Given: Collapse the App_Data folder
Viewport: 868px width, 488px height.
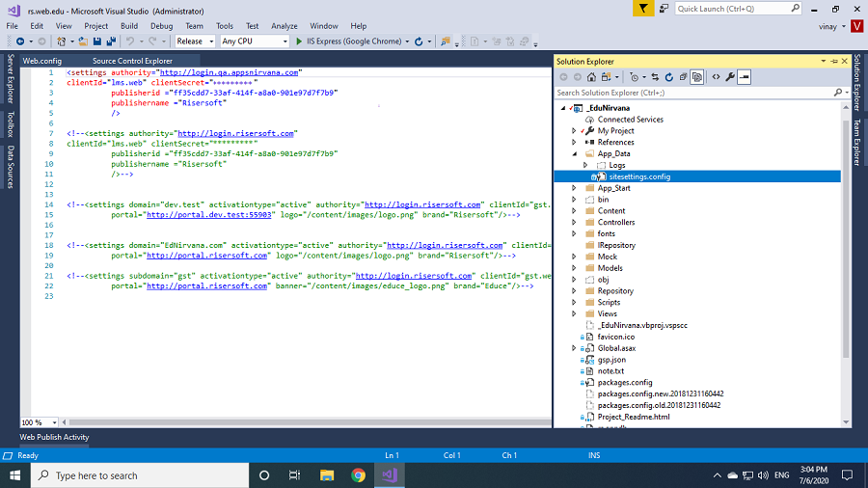Looking at the screenshot, I should point(574,153).
